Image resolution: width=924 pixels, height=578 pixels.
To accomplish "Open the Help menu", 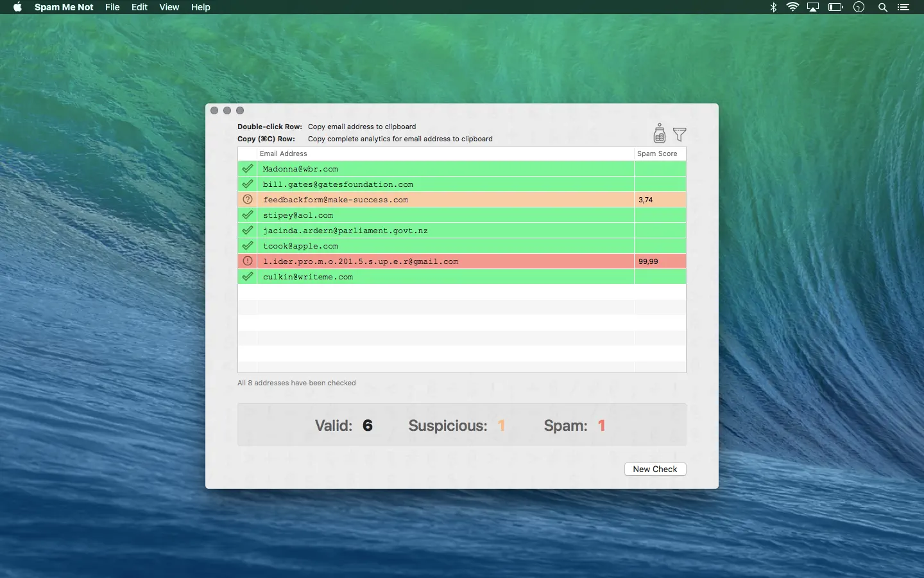I will pyautogui.click(x=201, y=7).
